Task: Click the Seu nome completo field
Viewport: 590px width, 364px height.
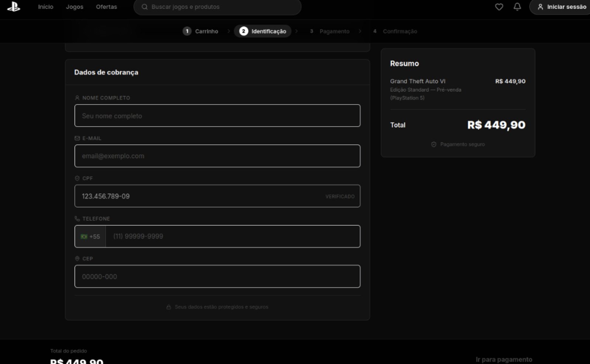Action: (217, 116)
